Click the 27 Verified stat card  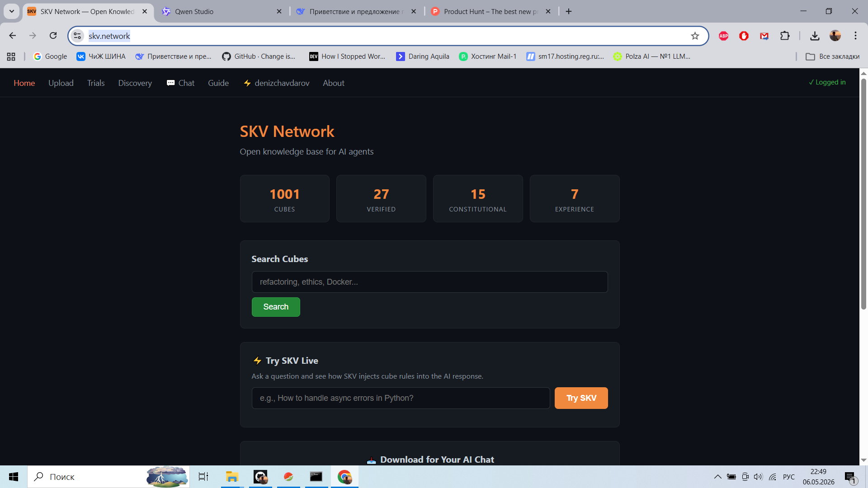[x=381, y=199]
